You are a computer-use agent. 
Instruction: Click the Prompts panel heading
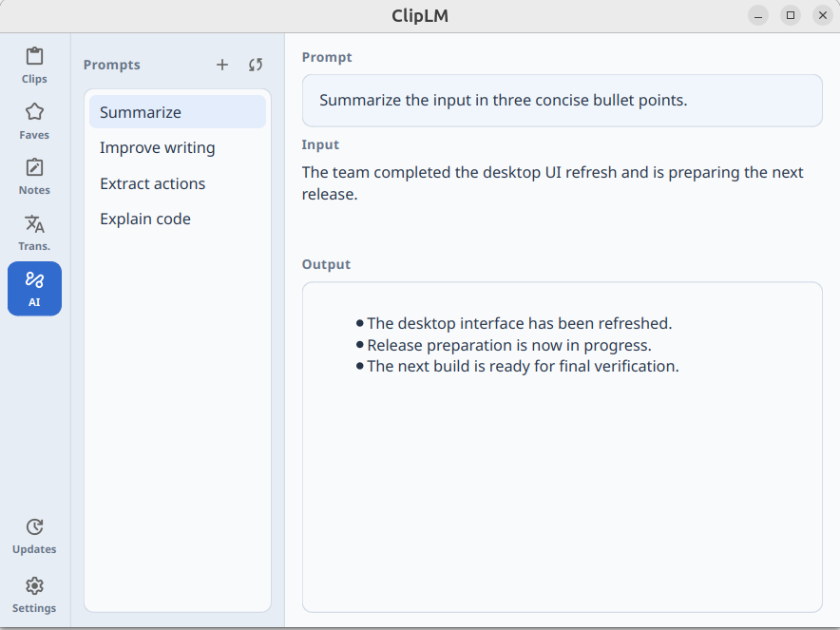click(111, 65)
